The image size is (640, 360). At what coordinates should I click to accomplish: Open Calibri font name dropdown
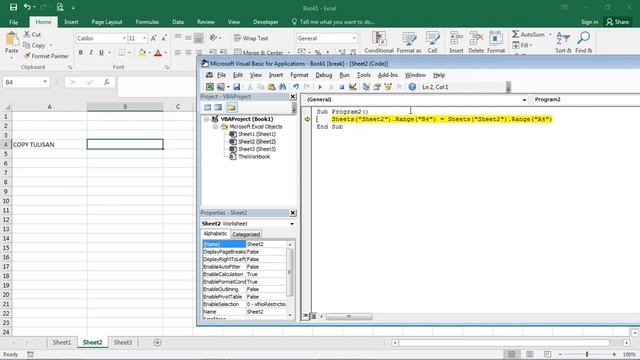click(124, 38)
